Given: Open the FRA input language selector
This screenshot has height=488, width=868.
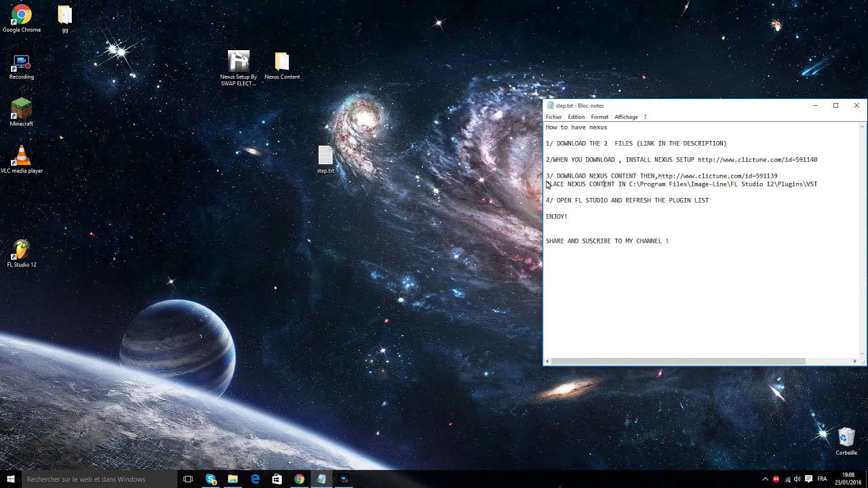Looking at the screenshot, I should coord(822,479).
